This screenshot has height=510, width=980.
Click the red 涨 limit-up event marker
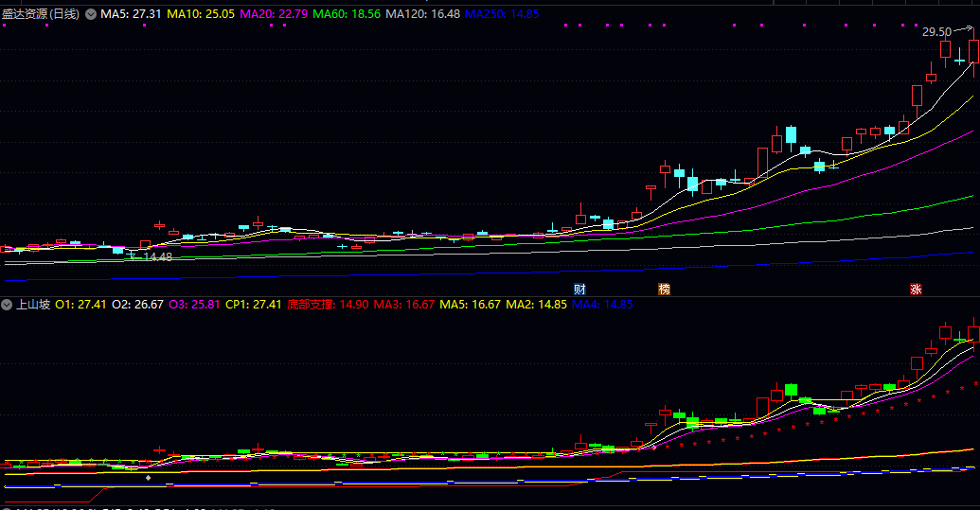pos(916,289)
